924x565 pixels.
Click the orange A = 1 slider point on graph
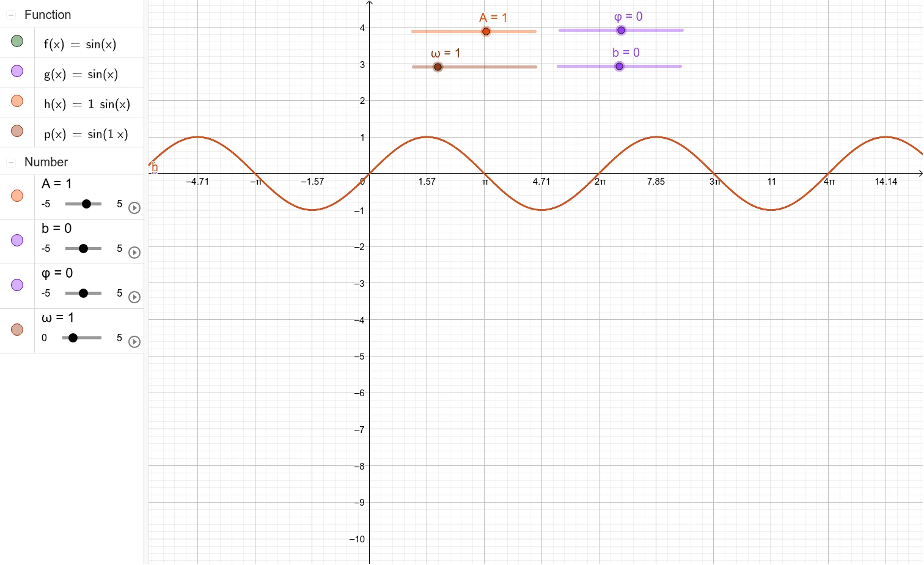click(486, 31)
